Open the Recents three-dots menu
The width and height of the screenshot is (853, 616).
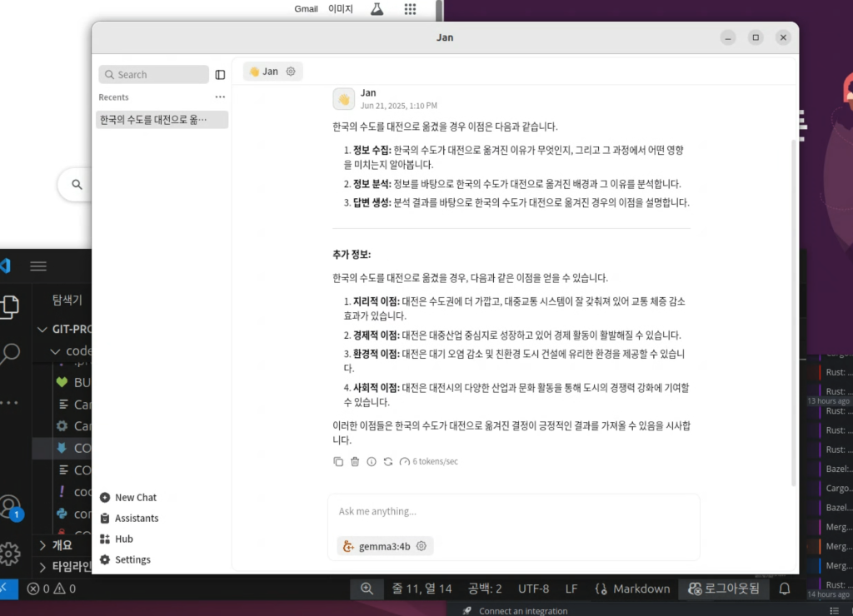tap(220, 97)
